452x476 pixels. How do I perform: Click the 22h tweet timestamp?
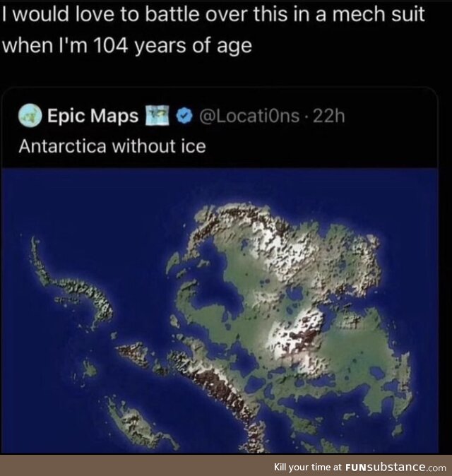pos(328,117)
